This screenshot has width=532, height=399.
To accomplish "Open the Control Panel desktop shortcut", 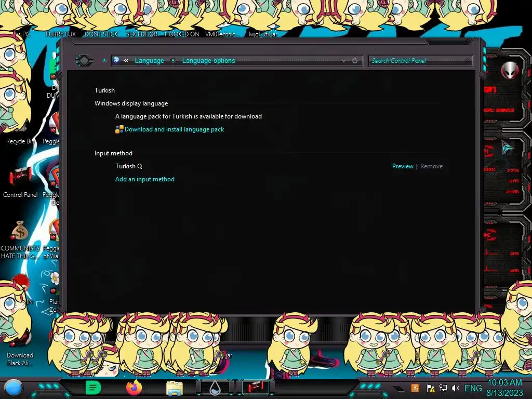I will [x=20, y=181].
